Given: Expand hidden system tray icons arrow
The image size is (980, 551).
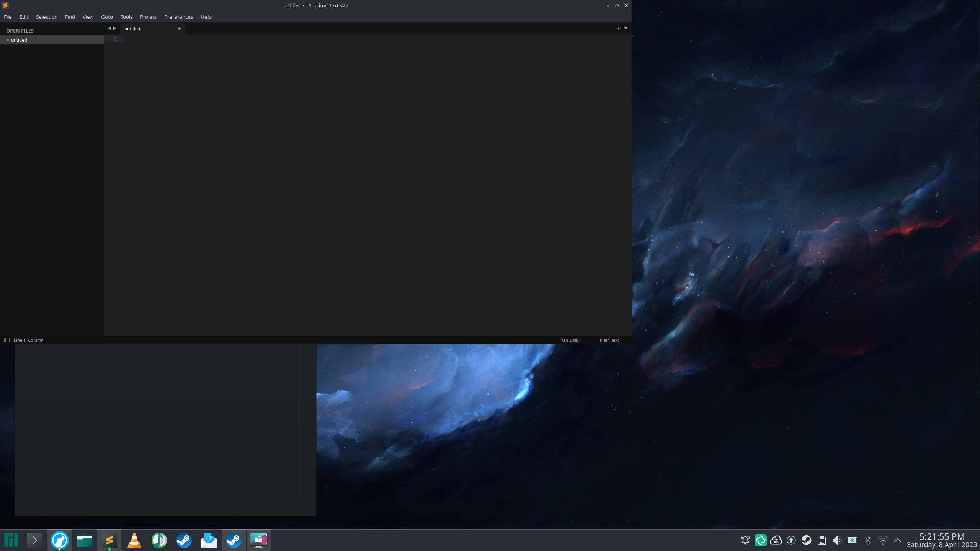Looking at the screenshot, I should click(898, 540).
